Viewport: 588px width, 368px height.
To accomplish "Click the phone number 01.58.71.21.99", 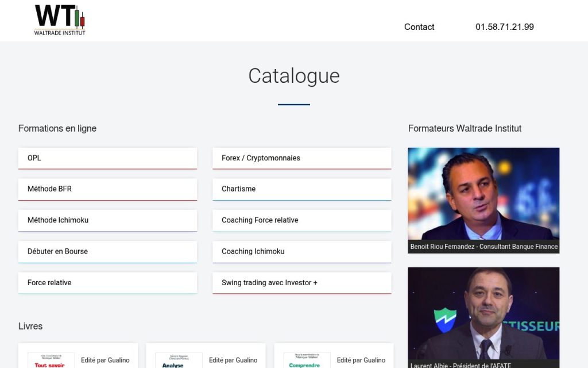I will click(504, 27).
